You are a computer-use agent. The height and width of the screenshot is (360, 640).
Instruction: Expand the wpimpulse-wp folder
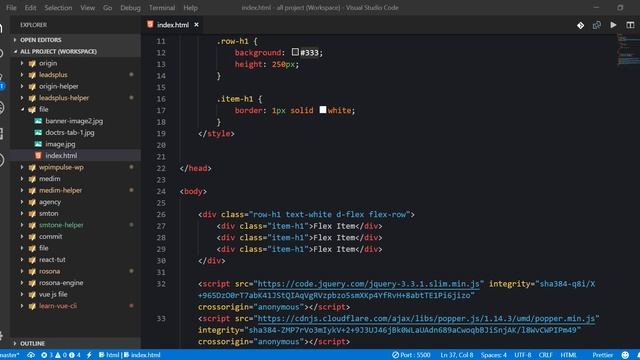[61, 167]
